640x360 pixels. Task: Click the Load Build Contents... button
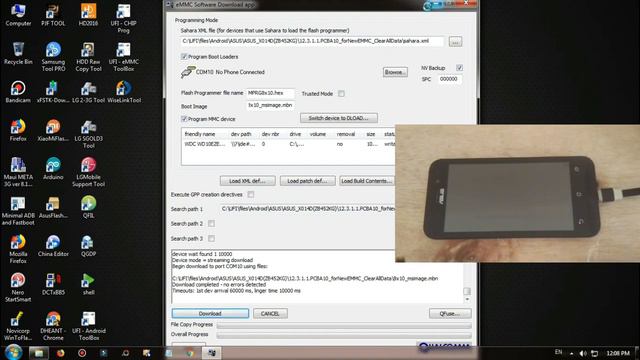pos(367,181)
